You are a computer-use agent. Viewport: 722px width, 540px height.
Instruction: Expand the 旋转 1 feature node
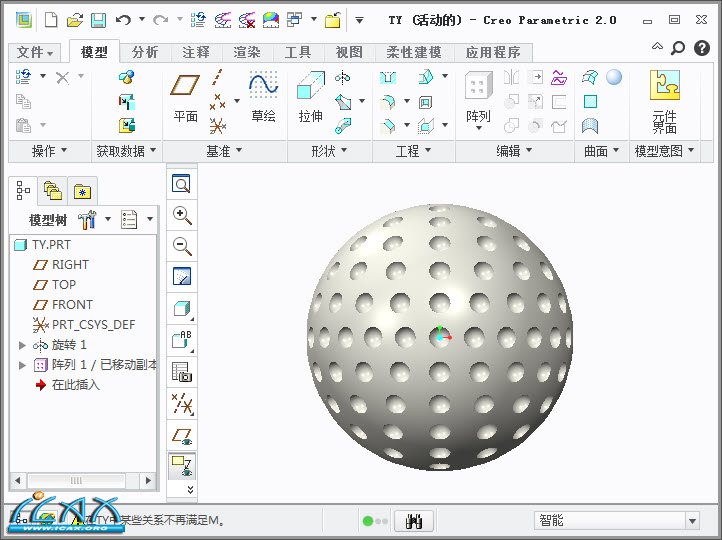tap(23, 345)
